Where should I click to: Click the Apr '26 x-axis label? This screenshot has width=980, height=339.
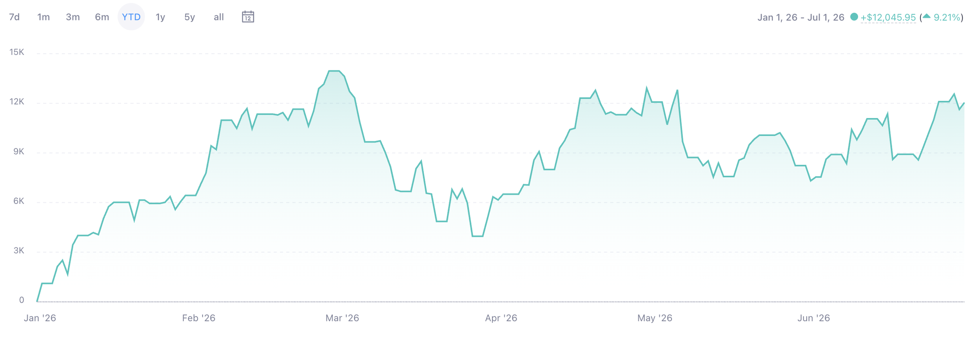coord(501,318)
